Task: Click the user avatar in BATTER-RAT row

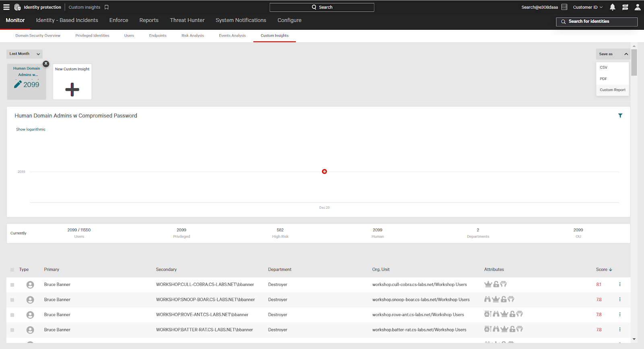Action: pyautogui.click(x=30, y=330)
